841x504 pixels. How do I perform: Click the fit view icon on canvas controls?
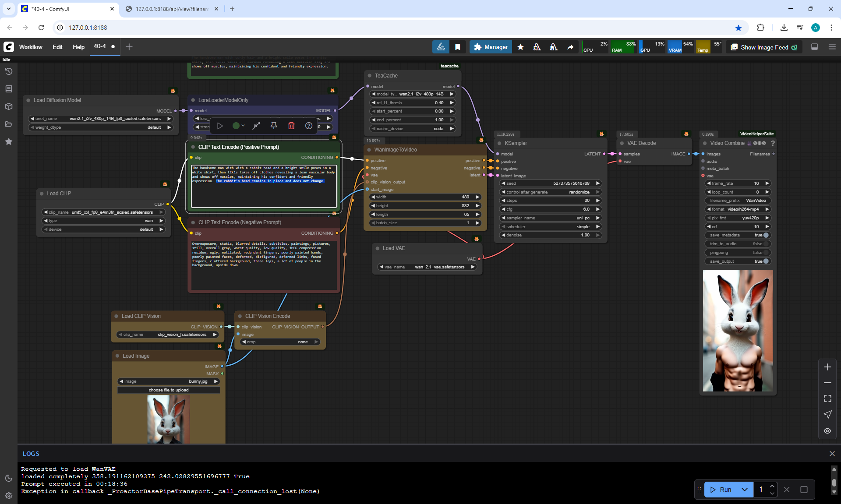pyautogui.click(x=827, y=398)
